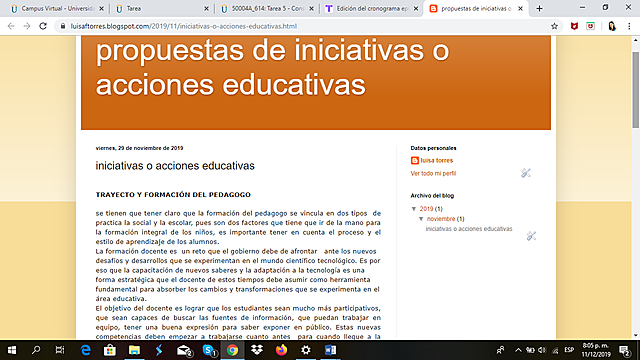This screenshot has width=640, height=360.
Task: Open Microsoft Store from taskbar
Action: (110, 350)
